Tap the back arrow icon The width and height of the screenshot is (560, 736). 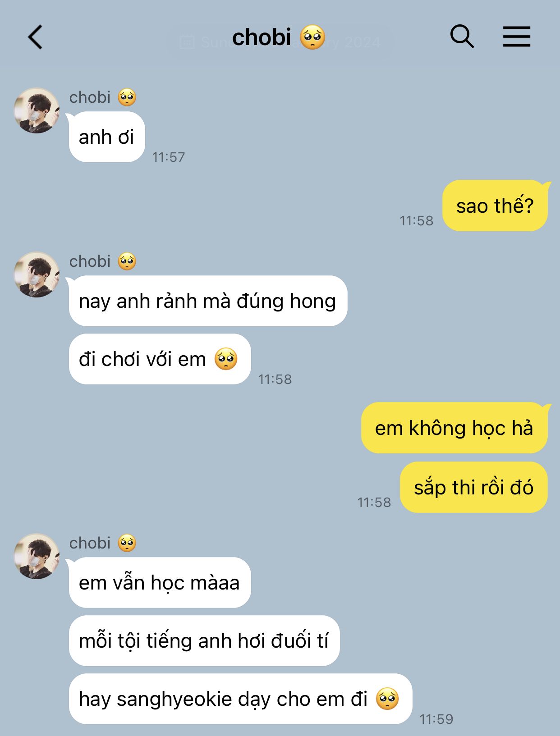pyautogui.click(x=35, y=37)
